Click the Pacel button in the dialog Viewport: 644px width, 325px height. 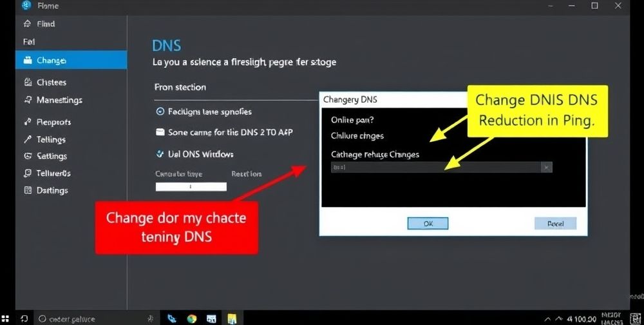tap(555, 223)
